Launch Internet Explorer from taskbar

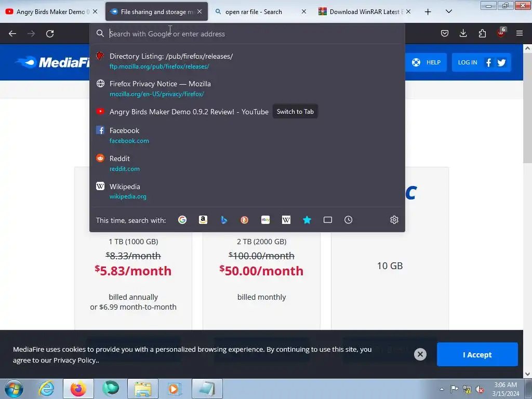point(46,389)
